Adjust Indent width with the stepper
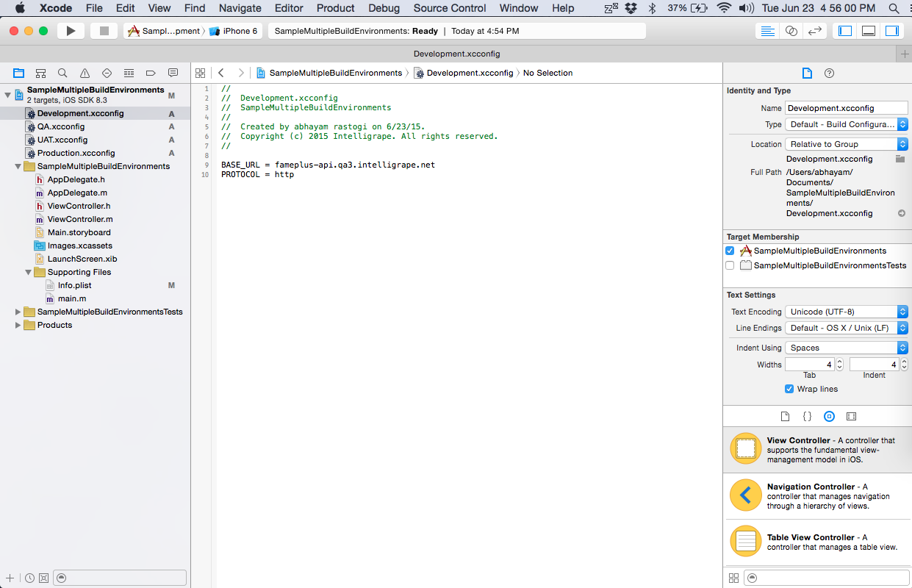Screen dimensions: 912x588 pos(905,365)
